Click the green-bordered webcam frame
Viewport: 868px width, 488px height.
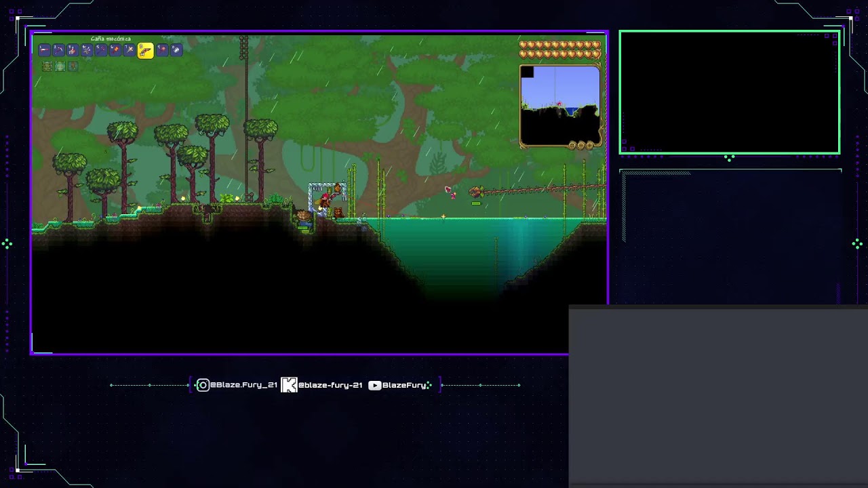[x=730, y=92]
